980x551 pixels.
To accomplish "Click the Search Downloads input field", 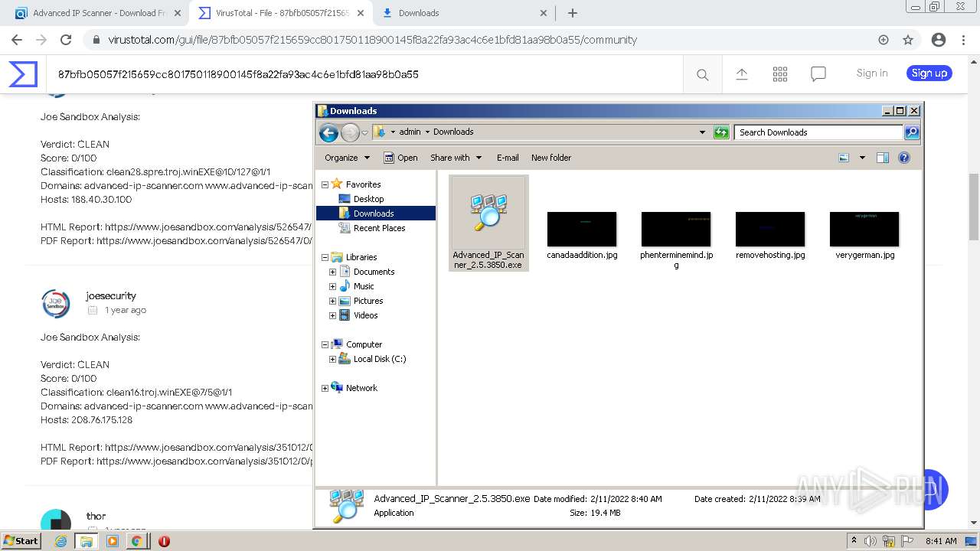I will (818, 132).
